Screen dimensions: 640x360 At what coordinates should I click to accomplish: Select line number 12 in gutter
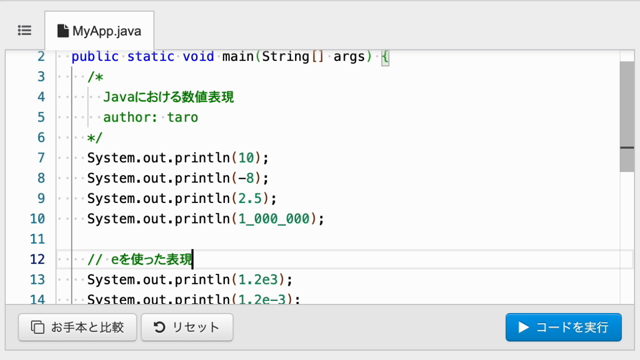click(37, 259)
